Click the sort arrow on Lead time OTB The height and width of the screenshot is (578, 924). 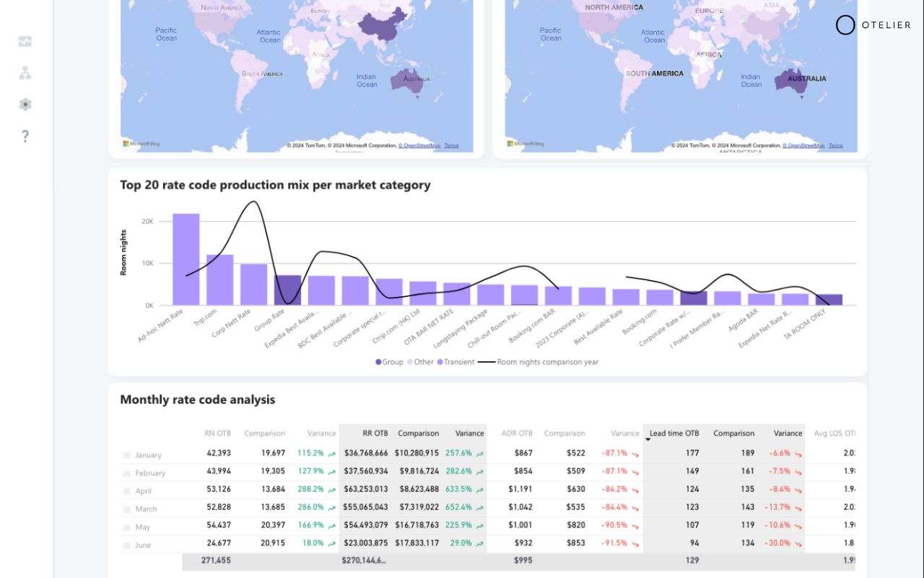(648, 440)
